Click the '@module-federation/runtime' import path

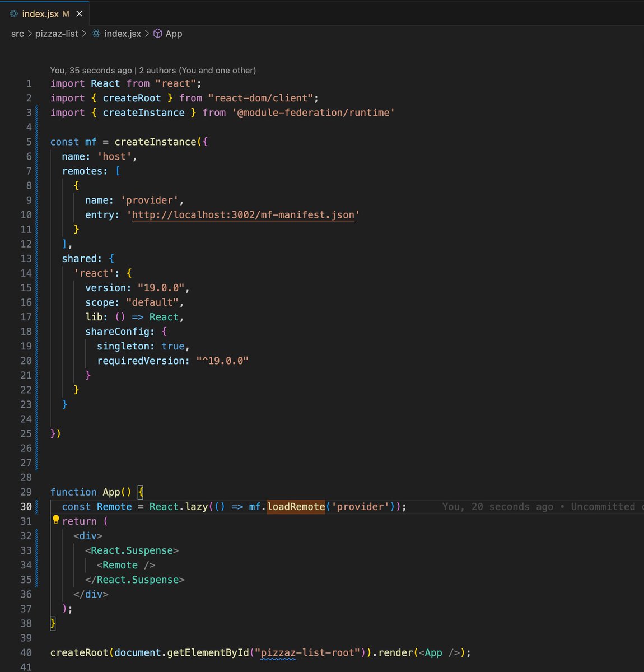pos(313,113)
